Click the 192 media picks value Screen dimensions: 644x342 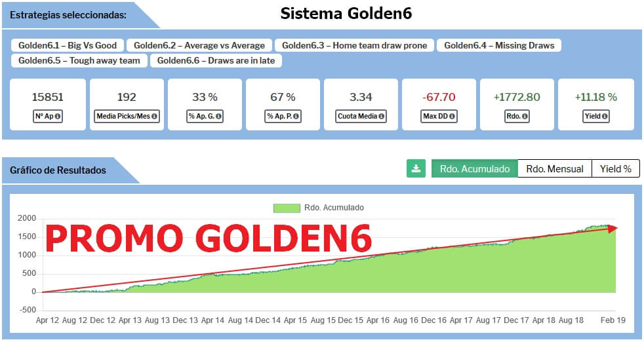[x=127, y=98]
